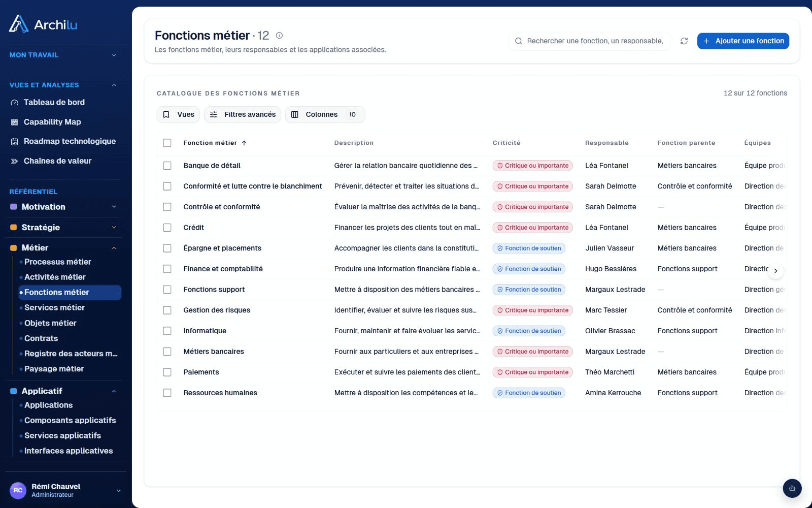Select the Finance et comptabilité row checkbox

click(167, 269)
